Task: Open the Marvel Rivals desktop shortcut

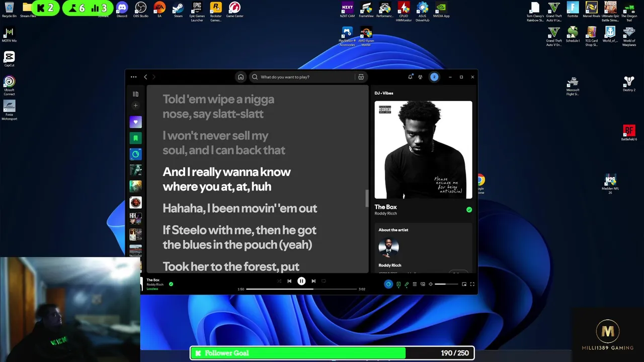Action: 591,10
